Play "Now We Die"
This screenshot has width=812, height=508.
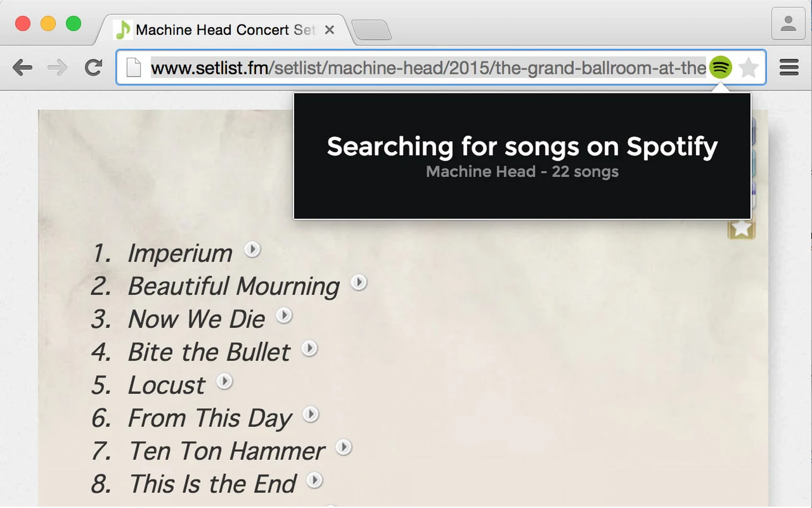point(284,315)
